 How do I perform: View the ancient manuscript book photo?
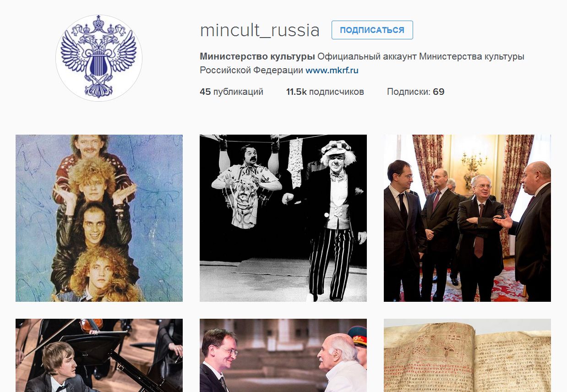(x=467, y=355)
